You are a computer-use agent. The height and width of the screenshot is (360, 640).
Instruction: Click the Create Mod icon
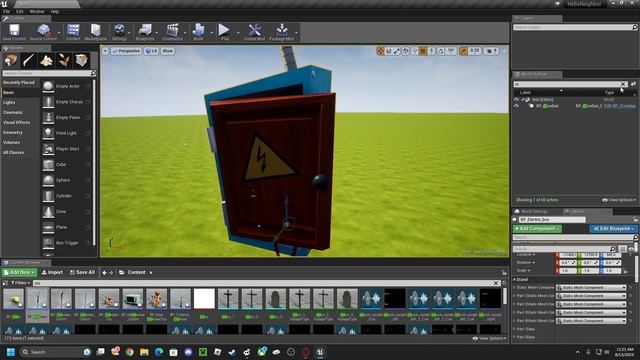pos(254,32)
